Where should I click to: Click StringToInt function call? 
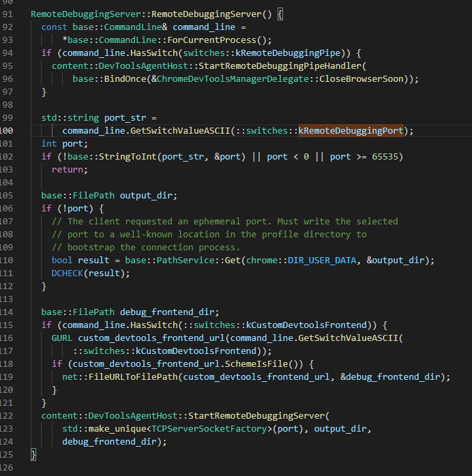click(128, 157)
